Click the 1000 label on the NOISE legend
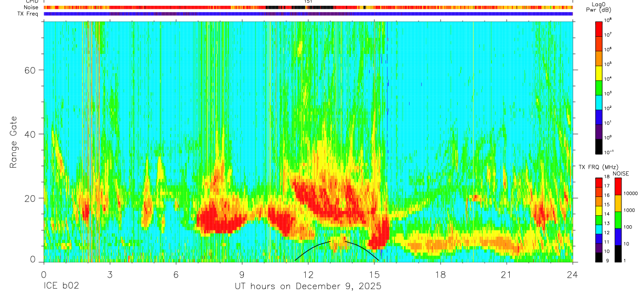 pyautogui.click(x=630, y=210)
